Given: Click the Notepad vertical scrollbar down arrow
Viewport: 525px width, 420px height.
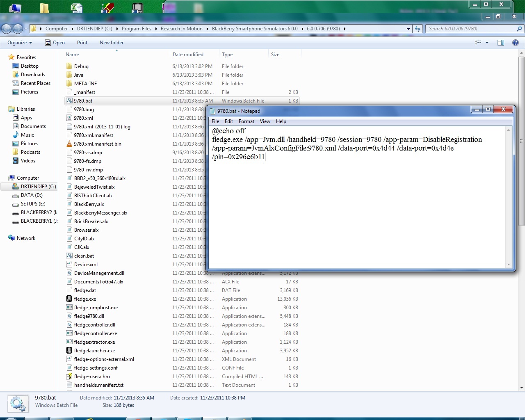Looking at the screenshot, I should (509, 265).
